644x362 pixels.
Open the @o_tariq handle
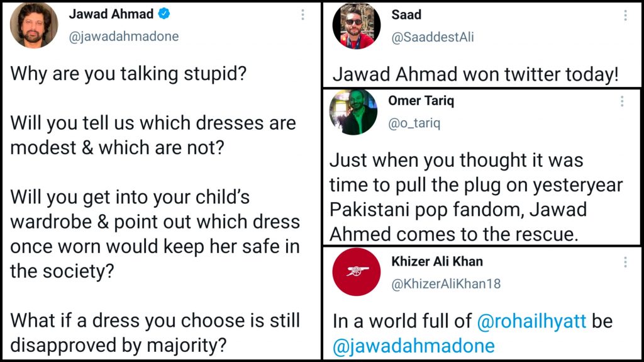(416, 123)
